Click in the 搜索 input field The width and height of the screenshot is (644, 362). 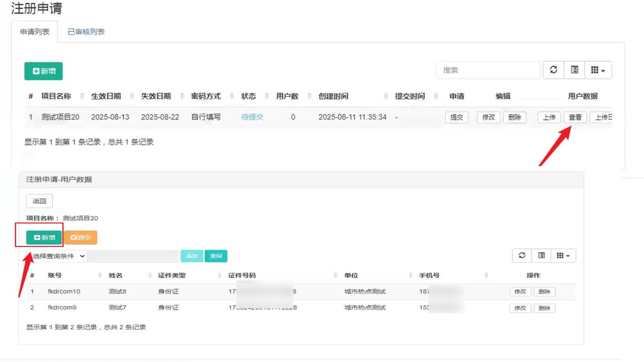(x=488, y=70)
